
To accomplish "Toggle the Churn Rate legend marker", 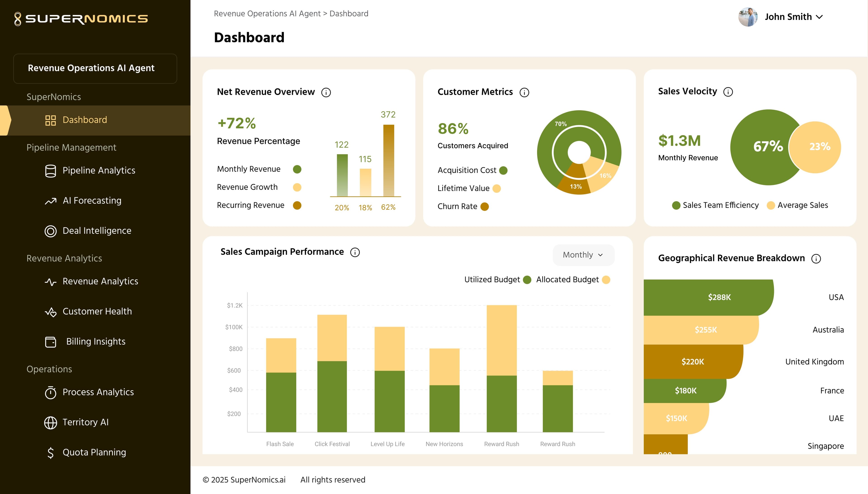I will pyautogui.click(x=484, y=206).
